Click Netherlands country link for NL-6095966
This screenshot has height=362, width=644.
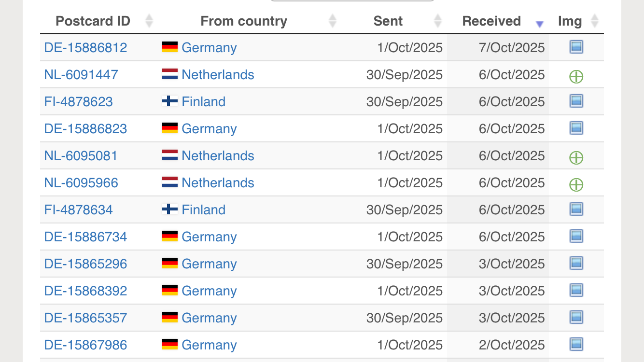[x=218, y=183]
